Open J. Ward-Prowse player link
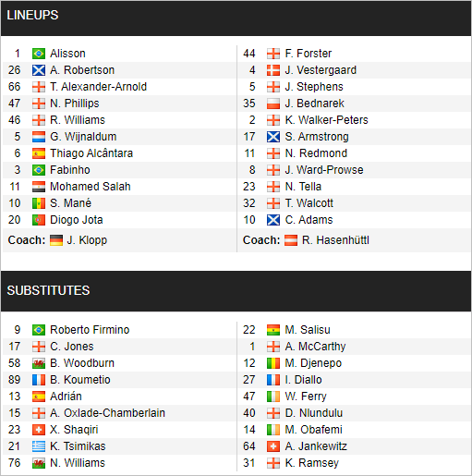This screenshot has height=476, width=472. tap(324, 170)
